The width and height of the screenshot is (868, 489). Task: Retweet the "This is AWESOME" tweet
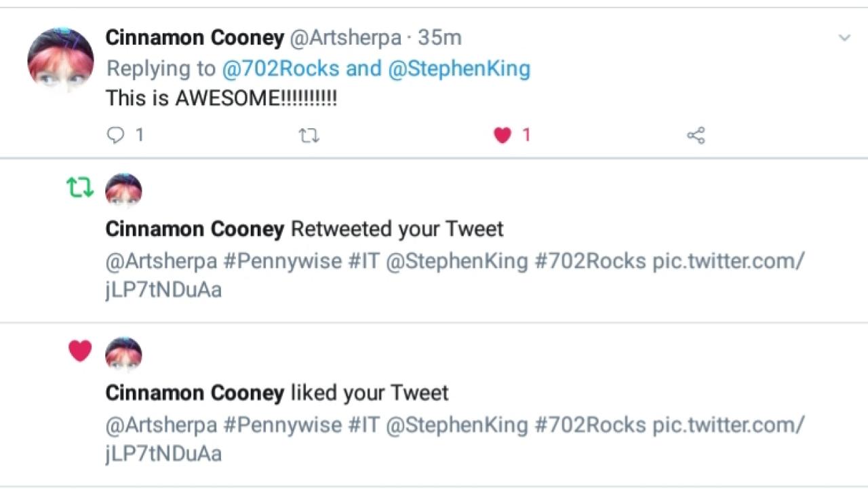click(309, 136)
